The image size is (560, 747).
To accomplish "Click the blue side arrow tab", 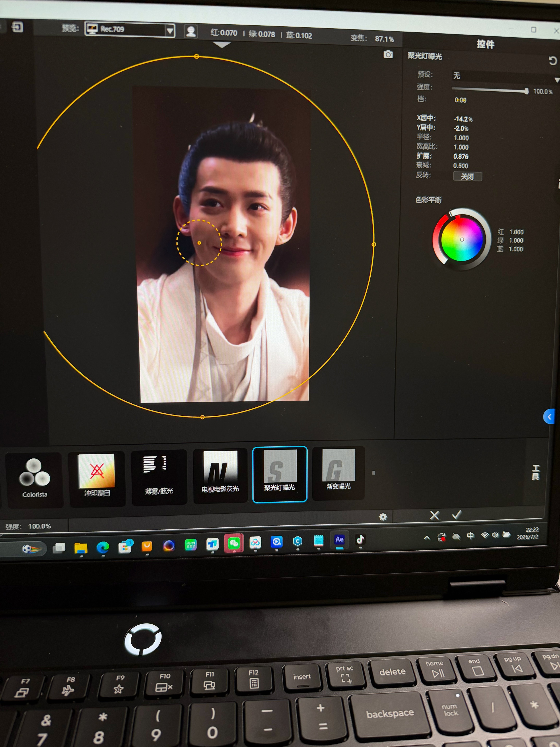I will coord(549,416).
